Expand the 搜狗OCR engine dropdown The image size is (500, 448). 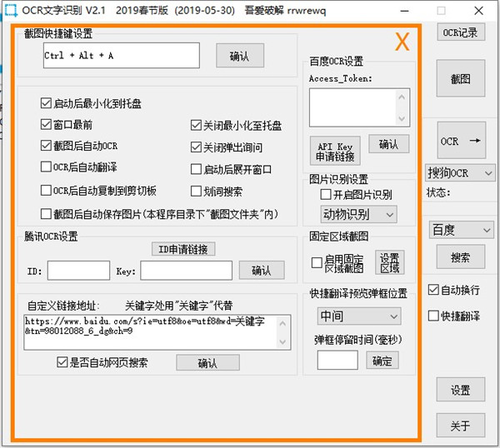coord(460,173)
